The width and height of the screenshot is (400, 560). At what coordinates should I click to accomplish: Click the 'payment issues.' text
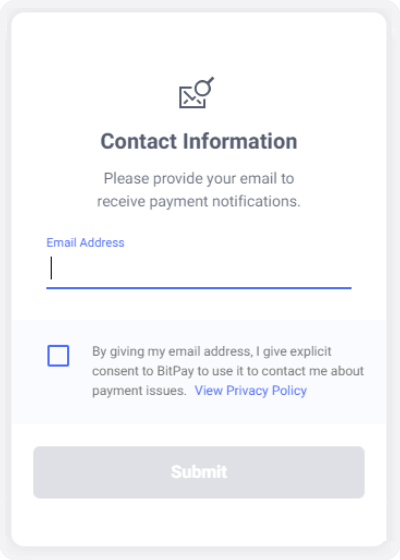tap(139, 390)
